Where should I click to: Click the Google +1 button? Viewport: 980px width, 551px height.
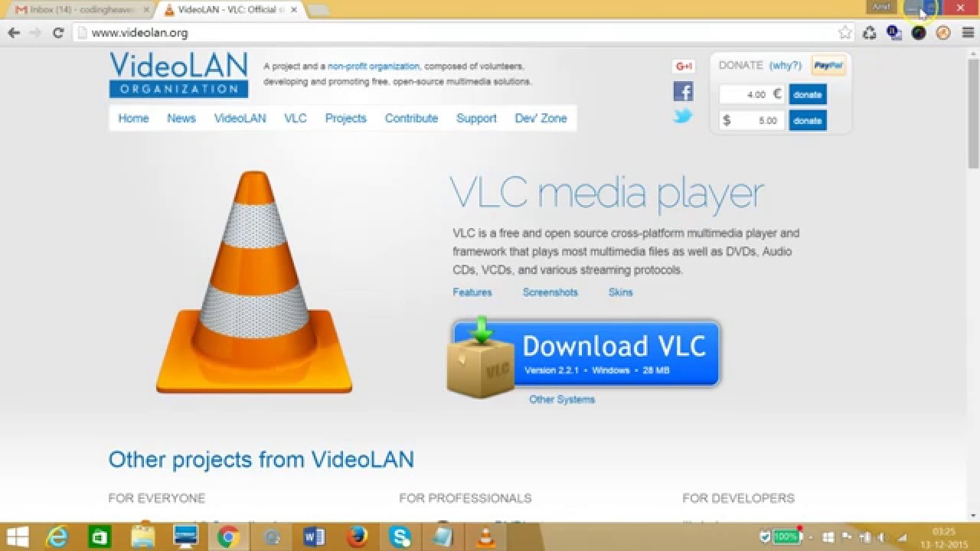[683, 67]
